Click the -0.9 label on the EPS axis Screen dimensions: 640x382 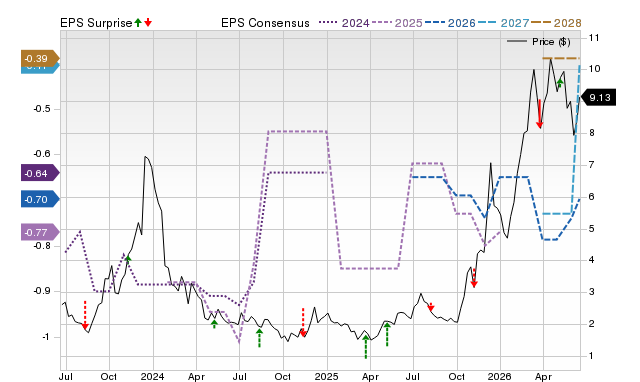point(42,291)
